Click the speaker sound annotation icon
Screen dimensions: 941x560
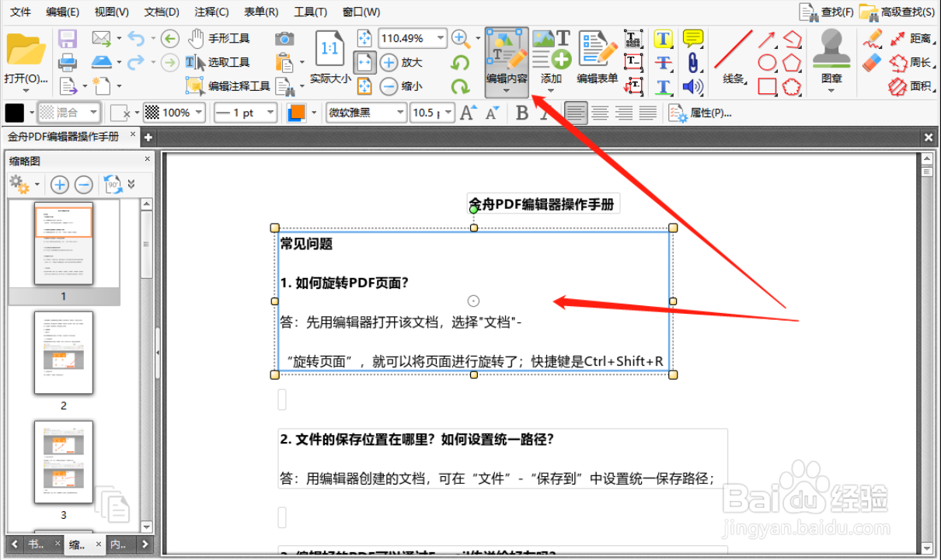click(x=692, y=86)
